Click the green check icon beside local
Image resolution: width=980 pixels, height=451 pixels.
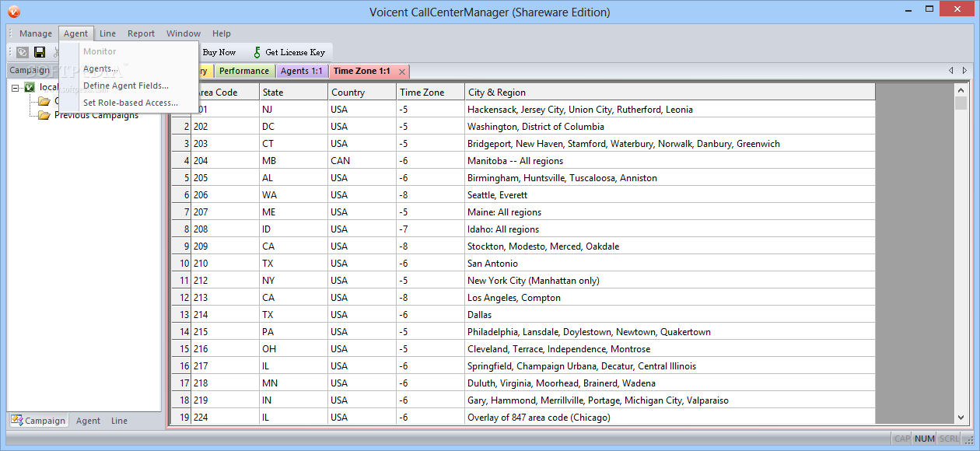point(30,87)
